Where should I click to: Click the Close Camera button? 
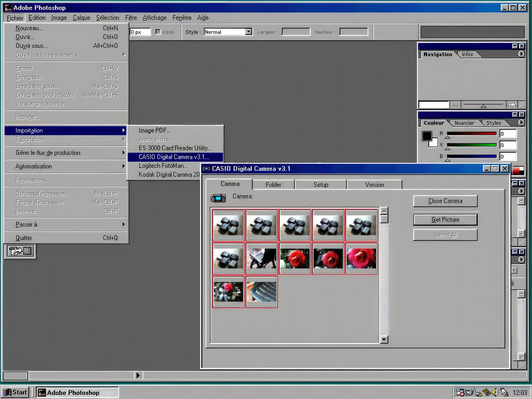coord(445,201)
